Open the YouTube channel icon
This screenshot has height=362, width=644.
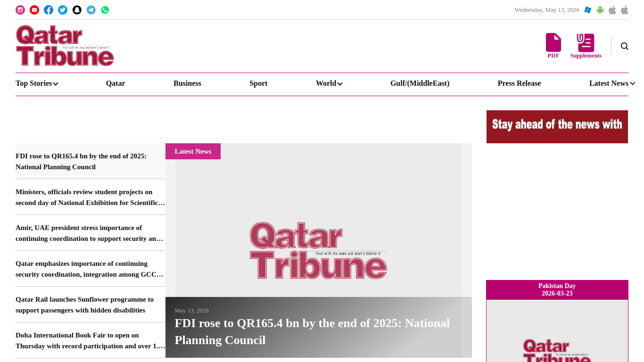click(34, 10)
